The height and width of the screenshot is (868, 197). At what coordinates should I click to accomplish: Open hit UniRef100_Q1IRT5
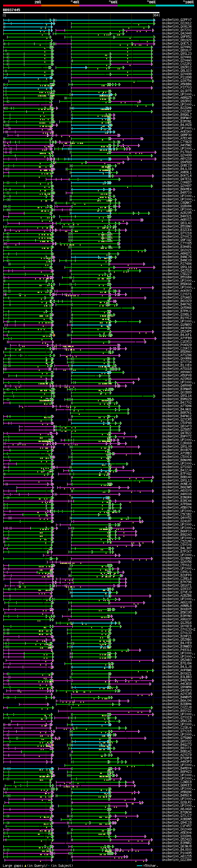[x=177, y=91]
